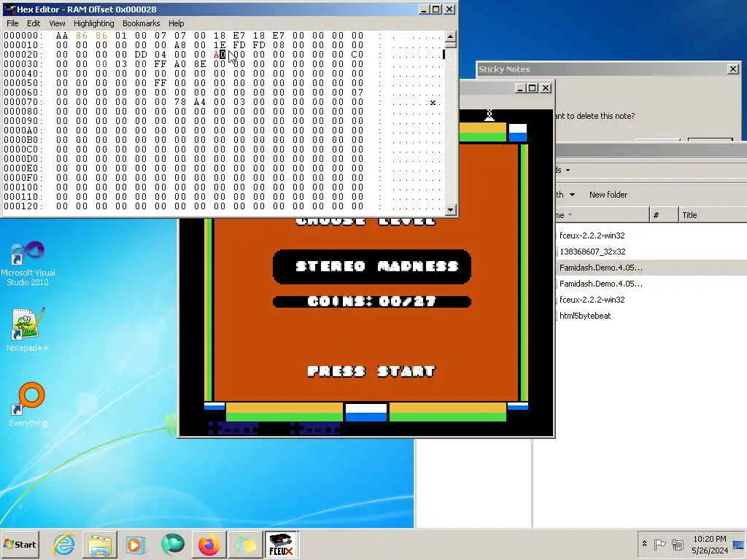Click New folder in Explorer window
747x560 pixels.
coord(608,195)
